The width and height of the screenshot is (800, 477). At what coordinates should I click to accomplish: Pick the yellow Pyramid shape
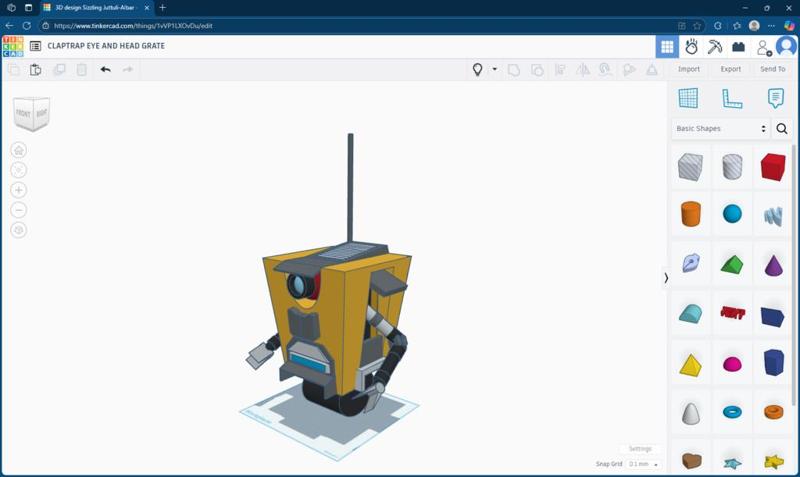click(x=690, y=365)
